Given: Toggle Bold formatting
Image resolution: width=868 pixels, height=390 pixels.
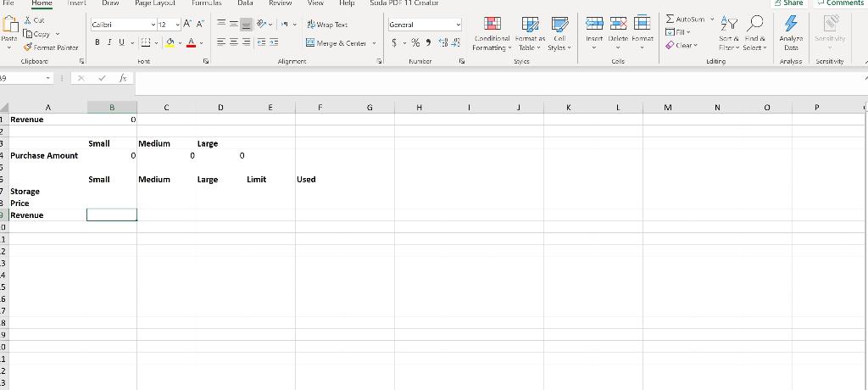Looking at the screenshot, I should [97, 42].
